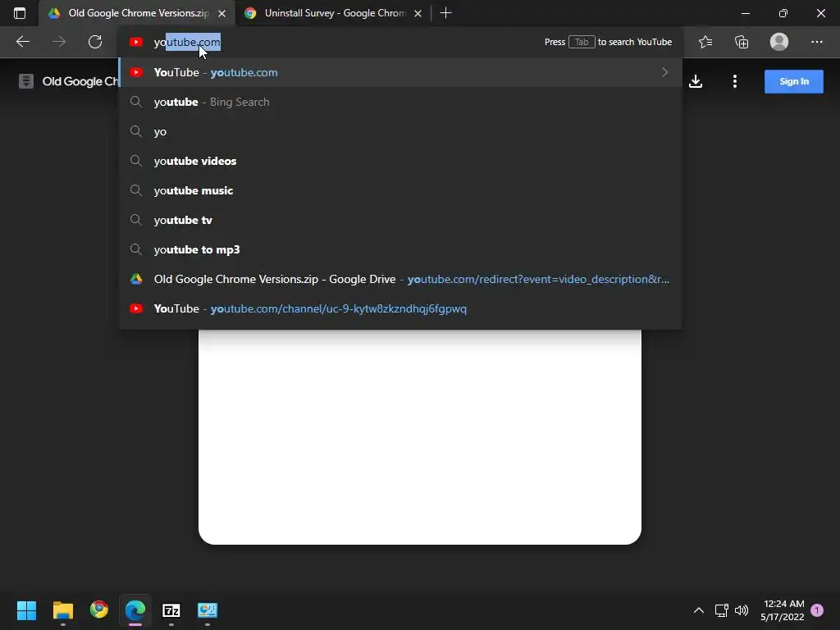The width and height of the screenshot is (840, 630).
Task: Close the Old Google Chrome Versions.zip tab
Action: click(x=221, y=13)
